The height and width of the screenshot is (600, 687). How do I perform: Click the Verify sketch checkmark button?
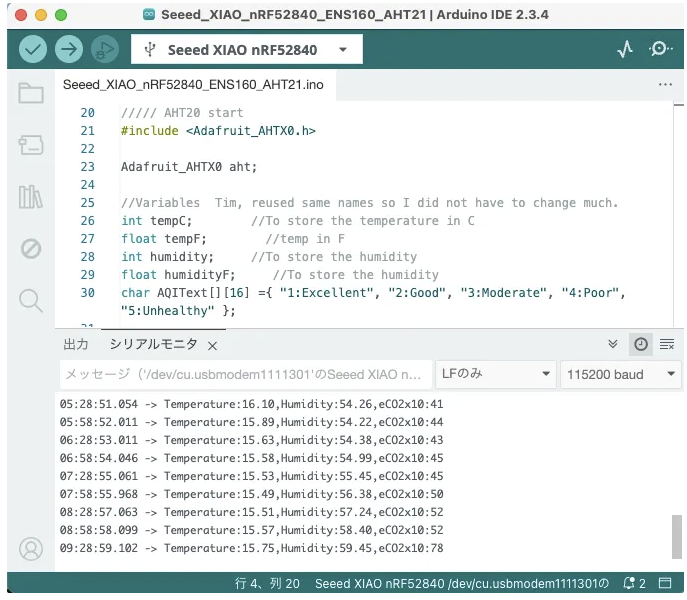pos(33,49)
